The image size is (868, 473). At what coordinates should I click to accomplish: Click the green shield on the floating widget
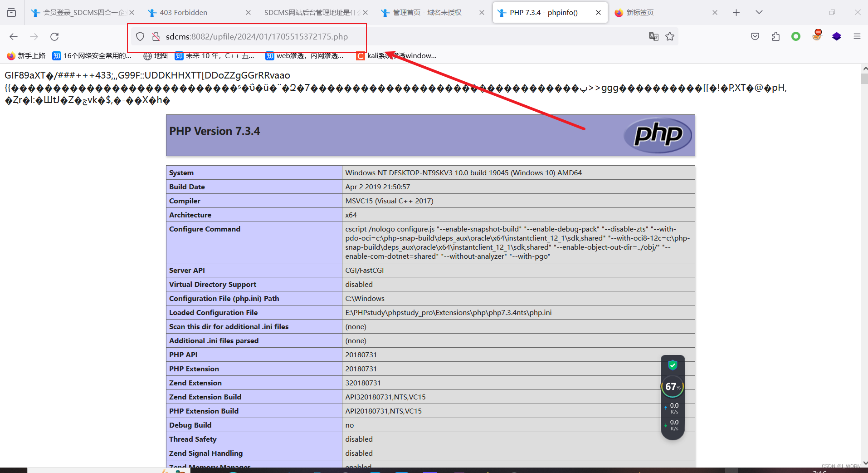pyautogui.click(x=673, y=365)
